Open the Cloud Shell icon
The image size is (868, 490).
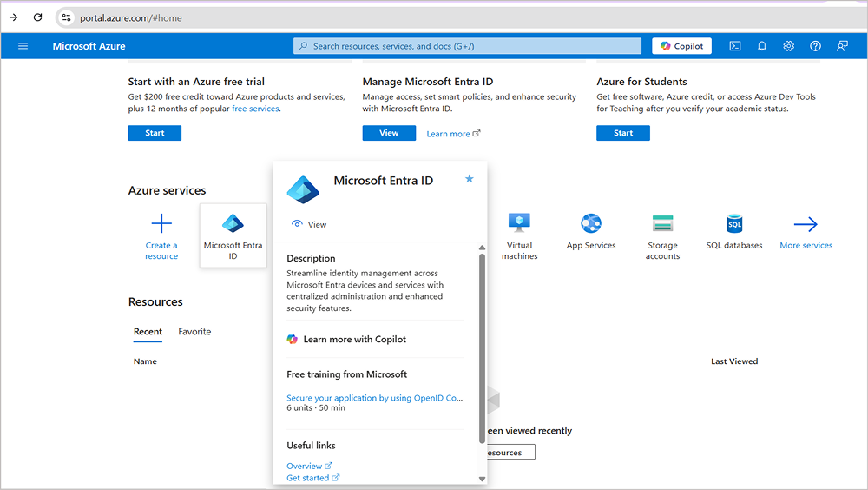pos(734,46)
